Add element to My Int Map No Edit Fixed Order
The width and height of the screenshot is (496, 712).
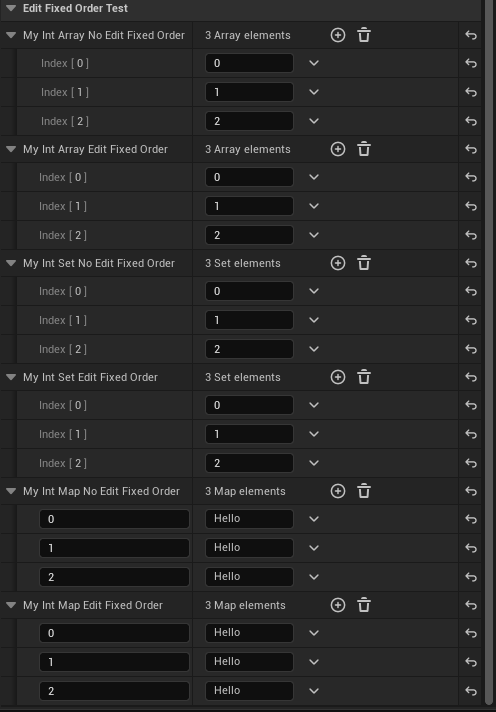pos(337,491)
